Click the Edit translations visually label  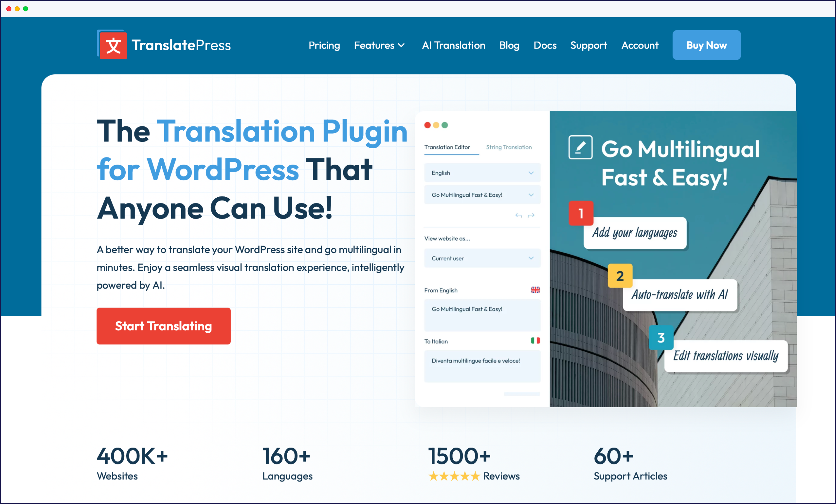tap(726, 356)
